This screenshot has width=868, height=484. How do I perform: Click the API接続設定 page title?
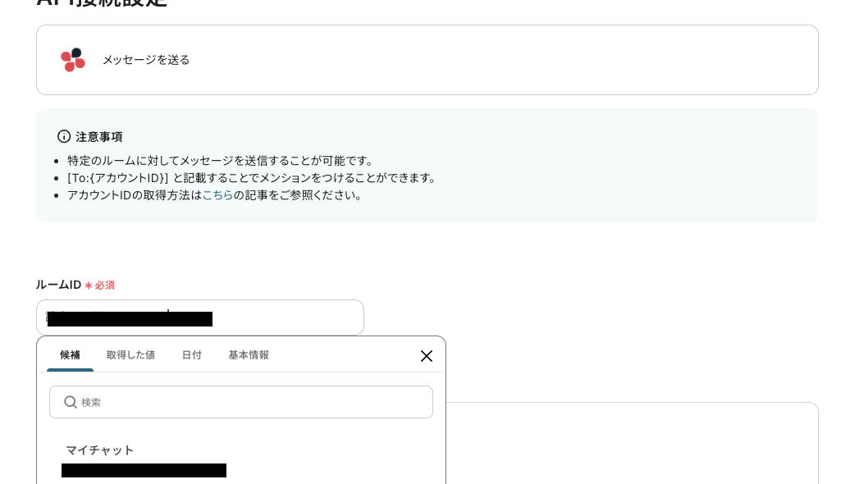102,2
